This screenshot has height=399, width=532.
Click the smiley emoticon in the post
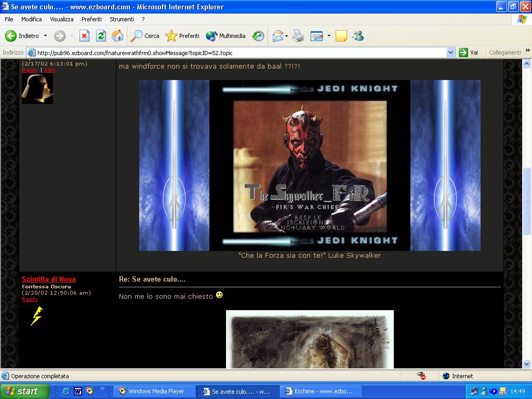(220, 295)
